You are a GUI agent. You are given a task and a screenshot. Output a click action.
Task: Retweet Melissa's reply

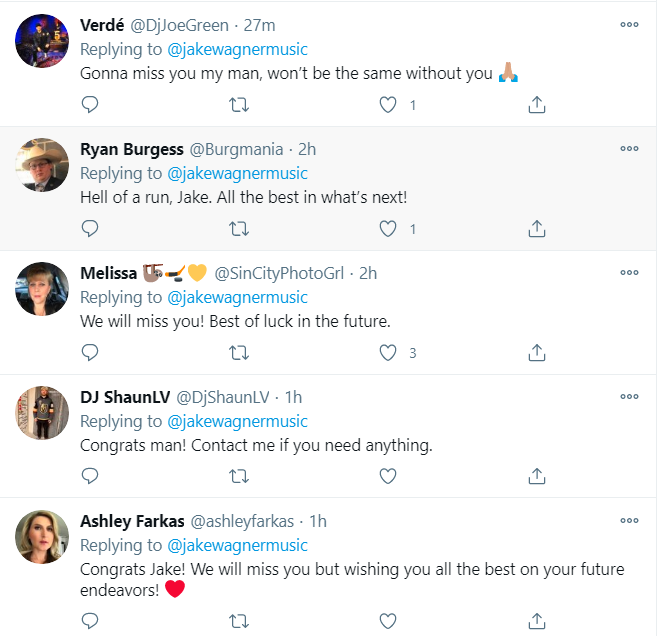coord(239,352)
